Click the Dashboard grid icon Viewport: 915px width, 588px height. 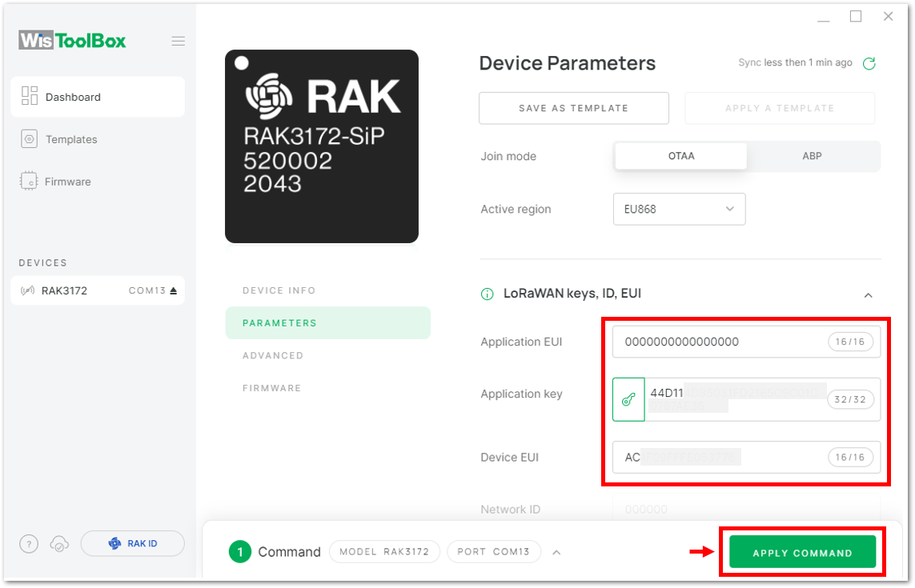tap(29, 96)
